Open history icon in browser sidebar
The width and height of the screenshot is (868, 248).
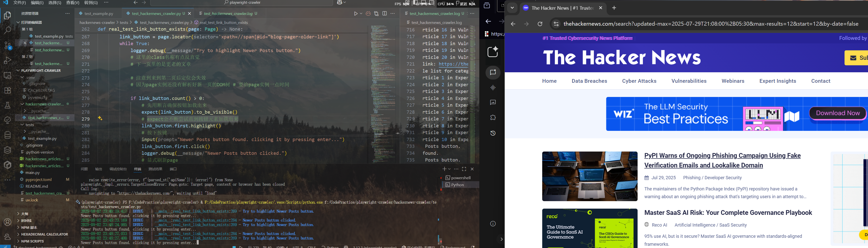click(493, 133)
